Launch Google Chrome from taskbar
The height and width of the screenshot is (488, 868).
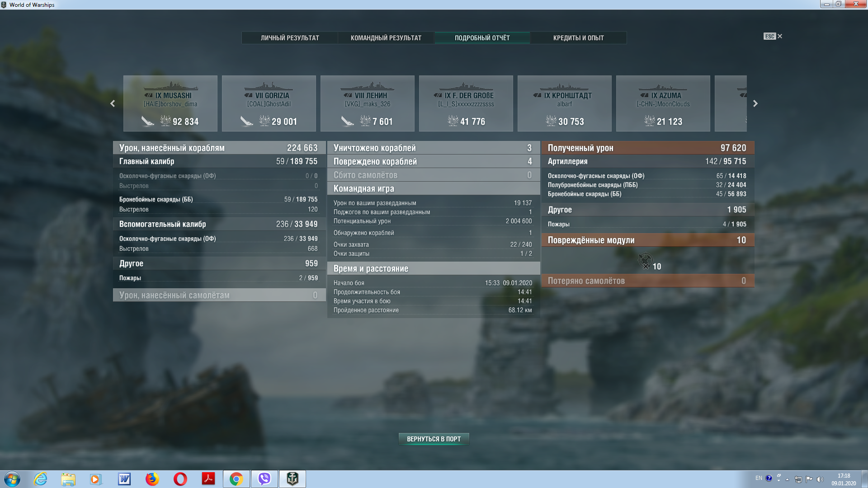coord(236,479)
